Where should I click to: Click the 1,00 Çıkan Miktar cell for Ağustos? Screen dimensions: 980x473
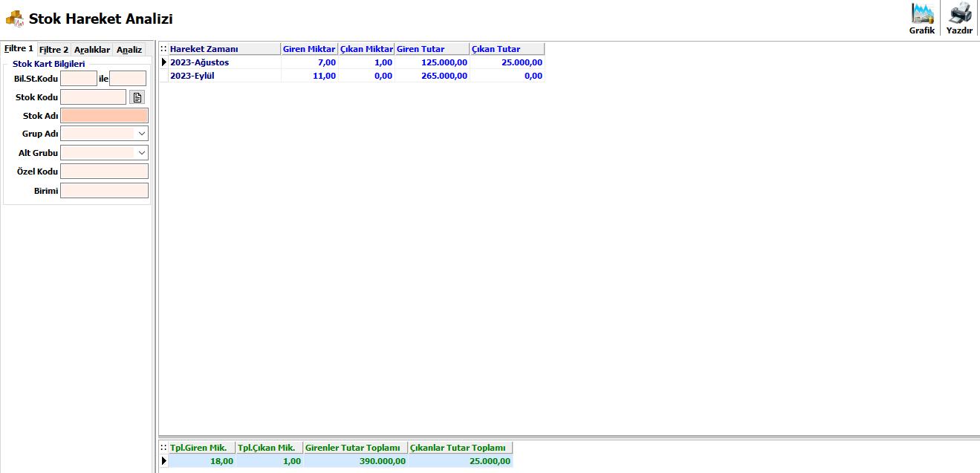[x=366, y=62]
